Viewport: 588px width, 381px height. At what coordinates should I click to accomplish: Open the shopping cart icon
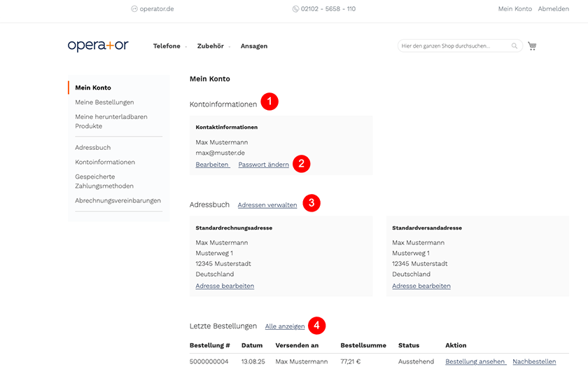(532, 46)
